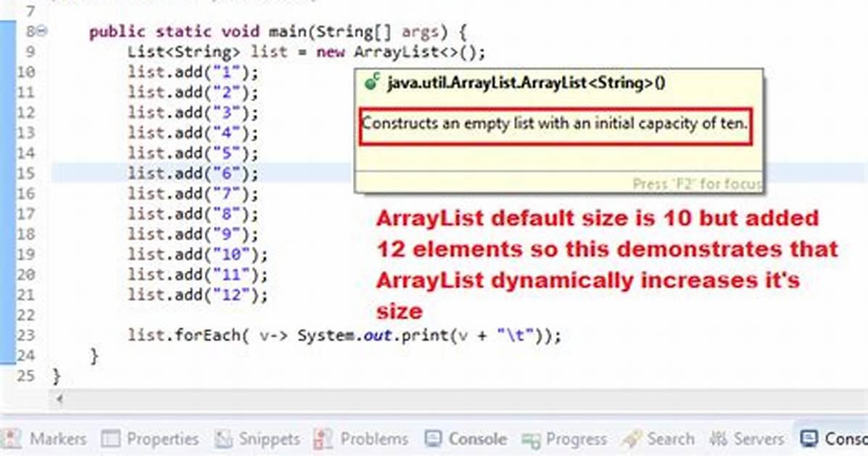The height and width of the screenshot is (456, 868).
Task: Click the line list.add("7");
Action: [192, 194]
